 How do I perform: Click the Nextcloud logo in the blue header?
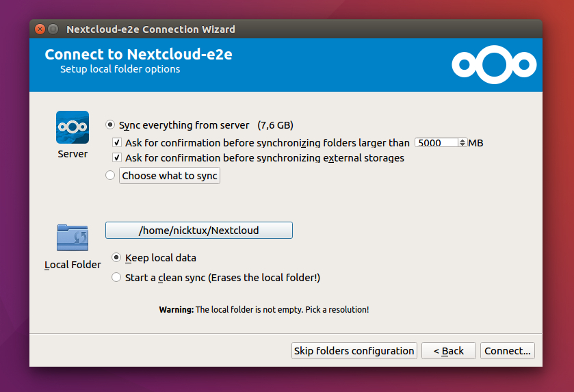pyautogui.click(x=493, y=65)
